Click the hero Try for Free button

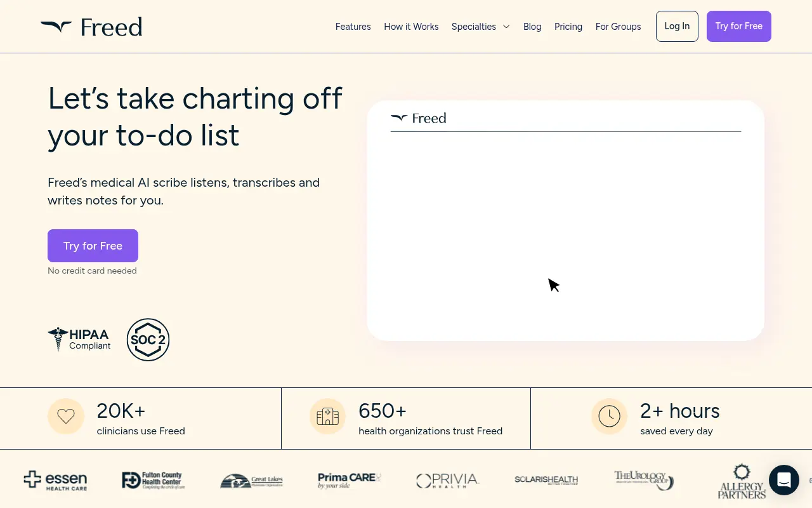[93, 246]
